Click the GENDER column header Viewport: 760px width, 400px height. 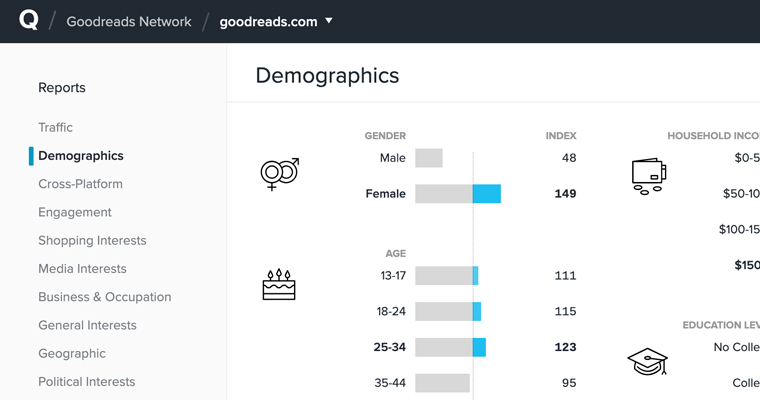coord(385,136)
